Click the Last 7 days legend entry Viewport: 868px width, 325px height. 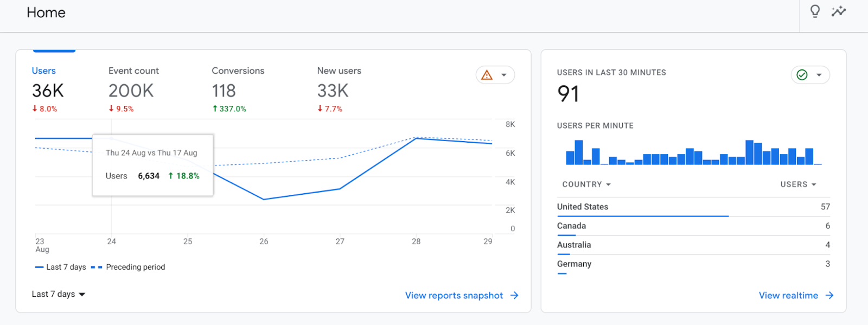(60, 267)
